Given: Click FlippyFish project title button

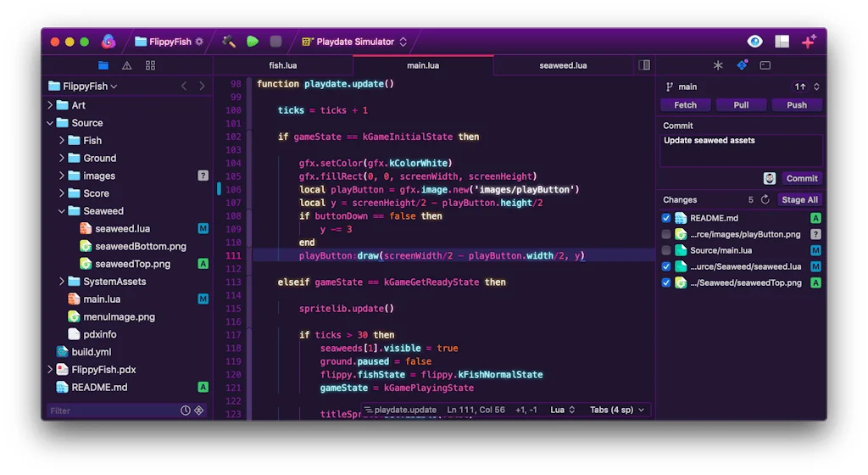Looking at the screenshot, I should point(164,42).
